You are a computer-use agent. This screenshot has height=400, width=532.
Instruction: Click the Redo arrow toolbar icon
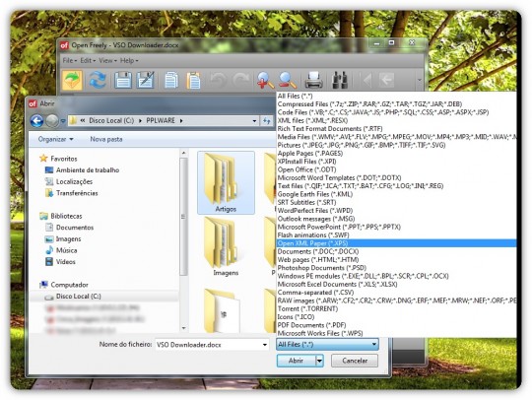click(240, 81)
